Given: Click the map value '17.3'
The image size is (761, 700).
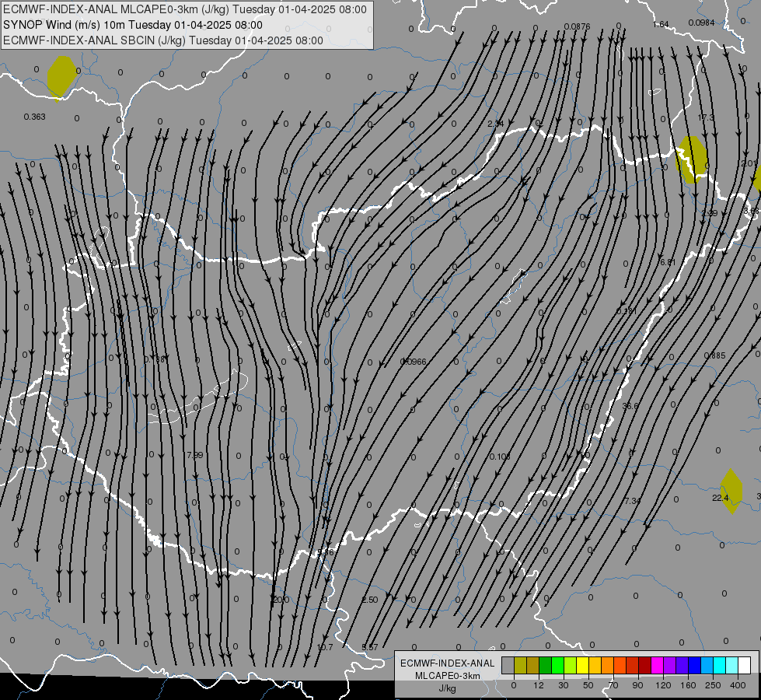Looking at the screenshot, I should click(x=706, y=117).
